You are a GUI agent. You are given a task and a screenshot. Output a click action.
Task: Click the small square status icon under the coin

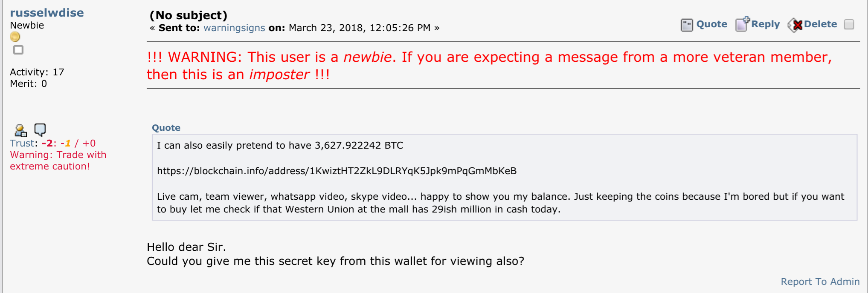click(x=18, y=50)
